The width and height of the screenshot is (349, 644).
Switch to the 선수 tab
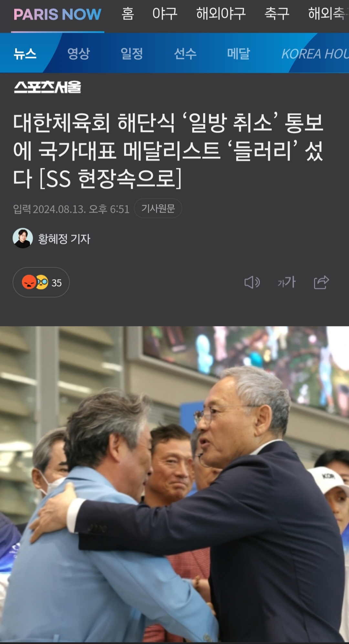coord(185,53)
